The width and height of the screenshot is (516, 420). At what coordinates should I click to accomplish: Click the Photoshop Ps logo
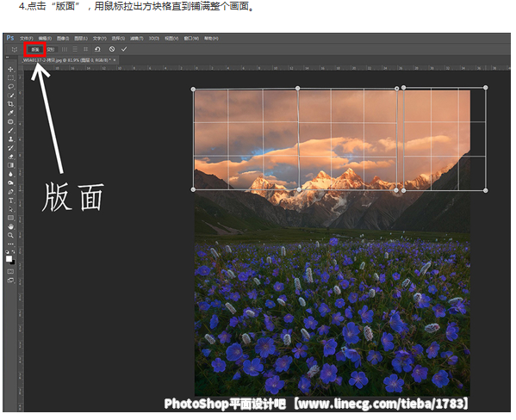(x=10, y=38)
